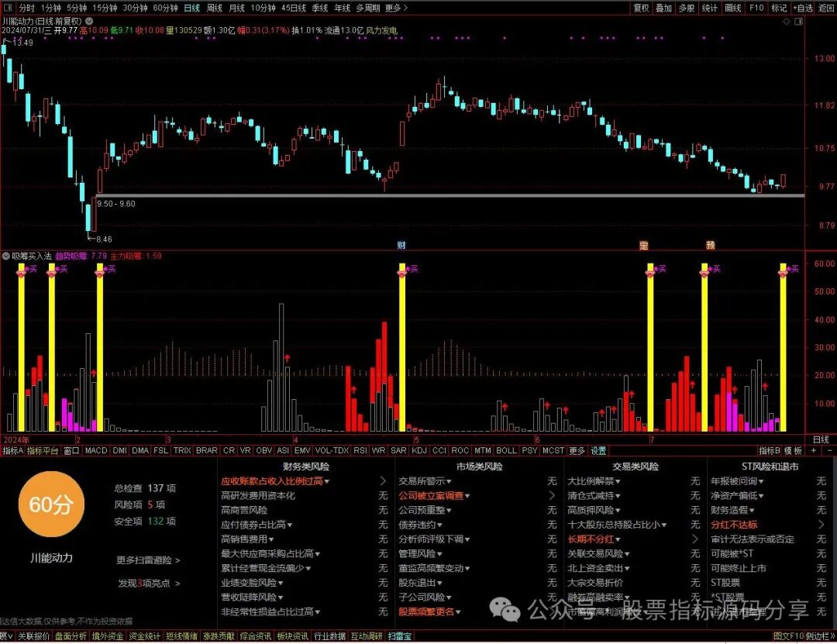837x644 pixels.
Task: Click 发现3项亮点 link
Action: pyautogui.click(x=149, y=583)
